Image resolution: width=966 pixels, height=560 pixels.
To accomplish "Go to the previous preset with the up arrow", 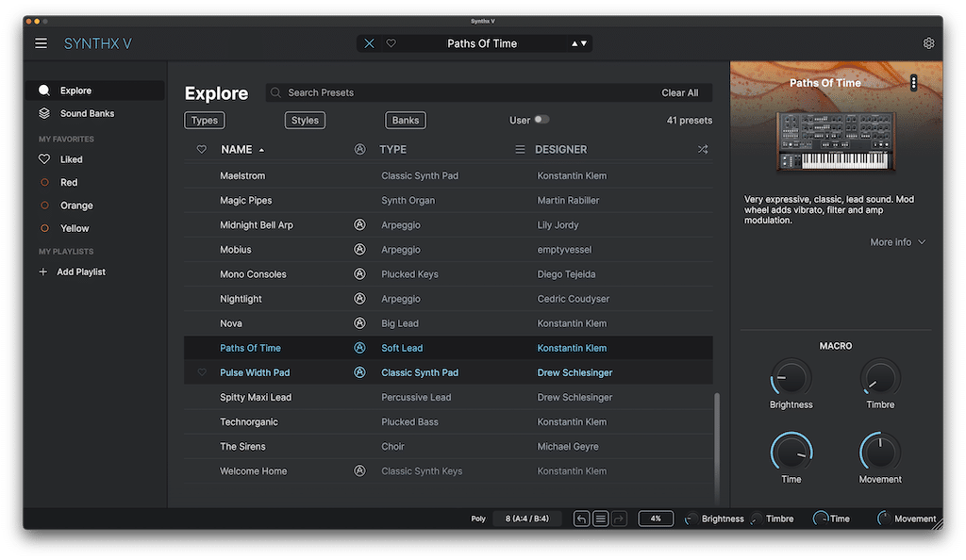I will pos(575,43).
